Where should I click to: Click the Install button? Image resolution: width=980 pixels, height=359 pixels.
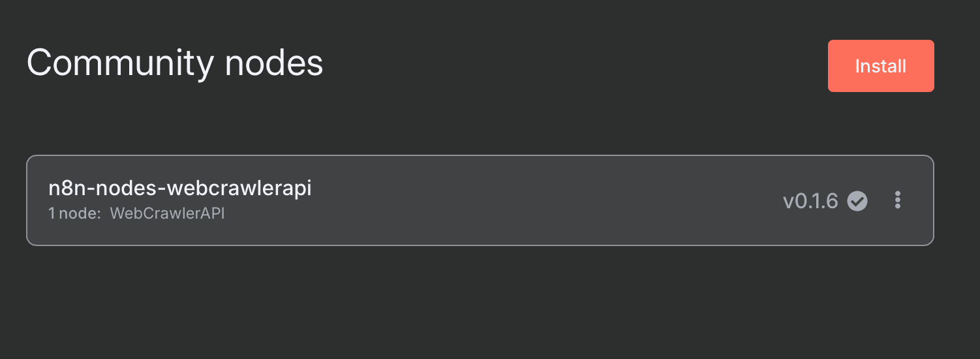pyautogui.click(x=880, y=66)
